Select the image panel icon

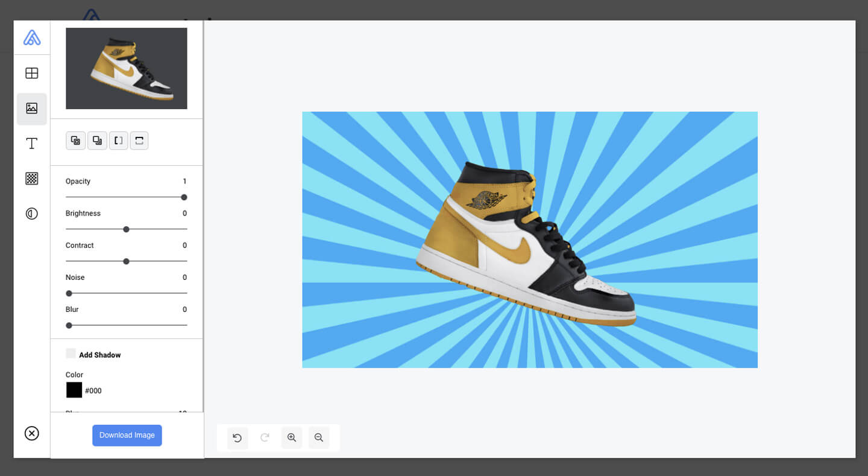coord(32,109)
